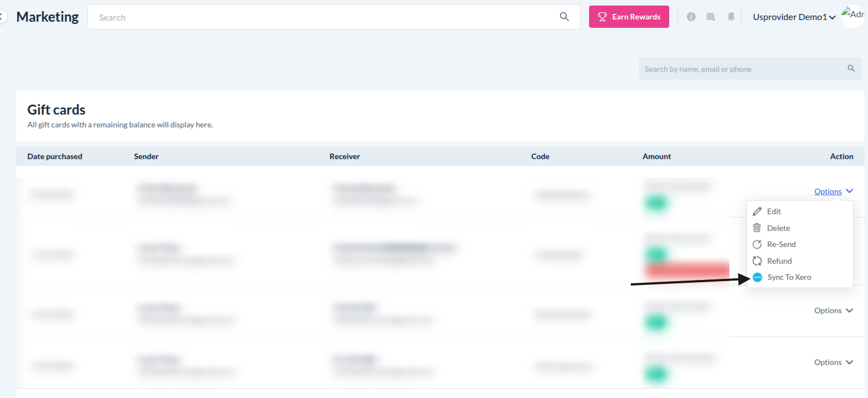Open the Options dropdown in third row
868x398 pixels.
(x=833, y=311)
